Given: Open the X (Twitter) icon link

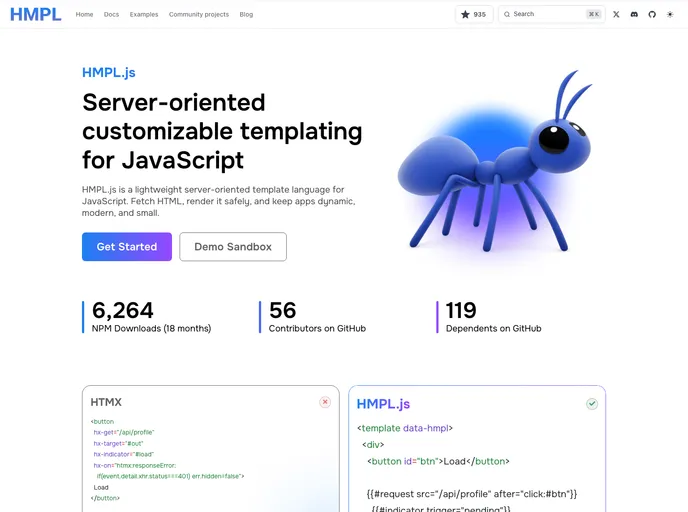Looking at the screenshot, I should 616,14.
